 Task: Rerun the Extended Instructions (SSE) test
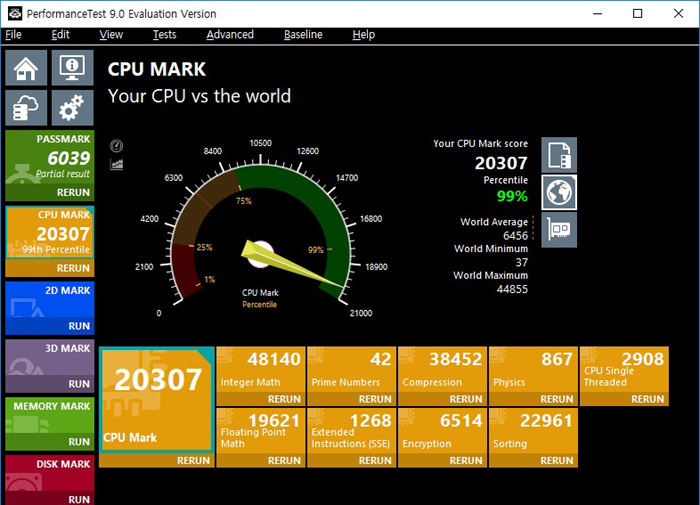point(352,461)
